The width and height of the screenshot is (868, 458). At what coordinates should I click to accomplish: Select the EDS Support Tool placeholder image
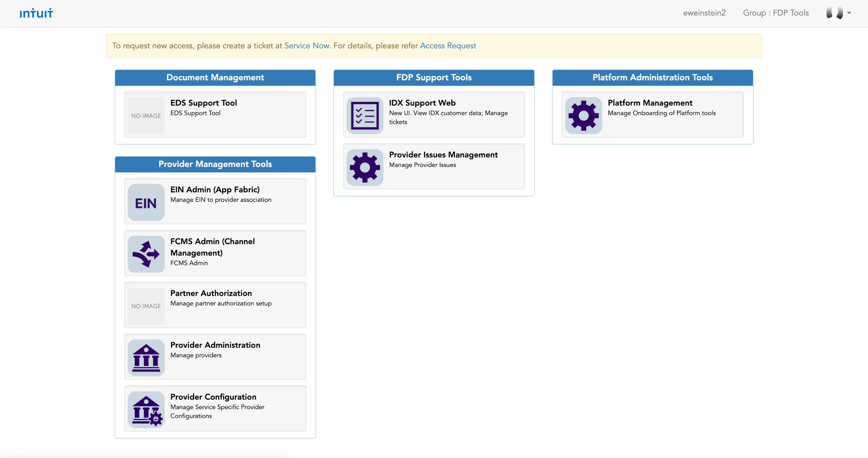[x=146, y=115]
